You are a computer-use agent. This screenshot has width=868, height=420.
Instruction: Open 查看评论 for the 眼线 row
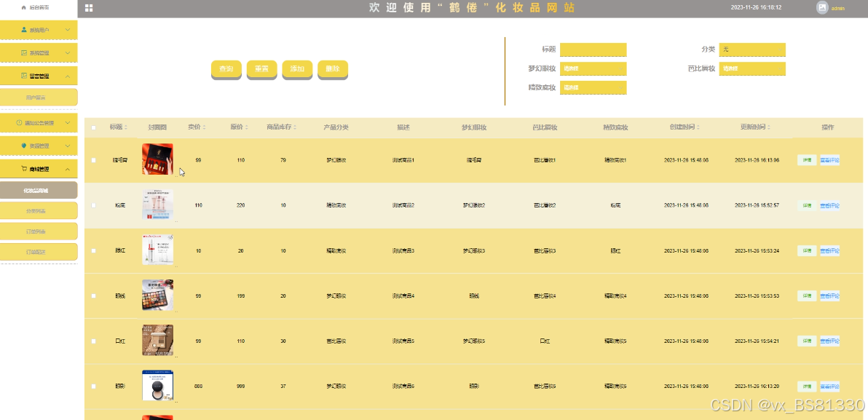829,296
